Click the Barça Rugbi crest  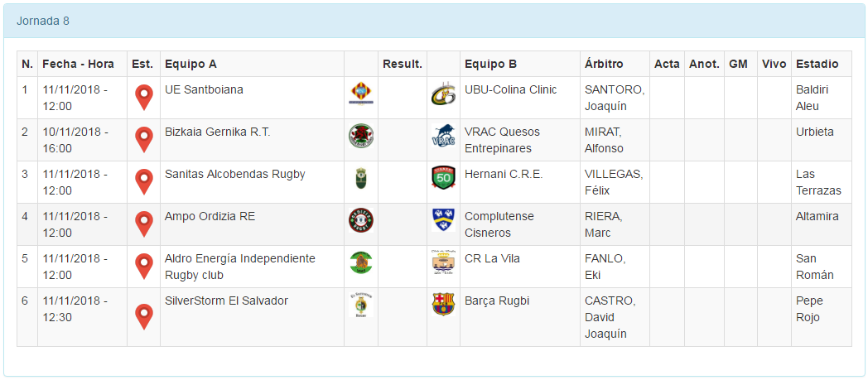point(443,304)
